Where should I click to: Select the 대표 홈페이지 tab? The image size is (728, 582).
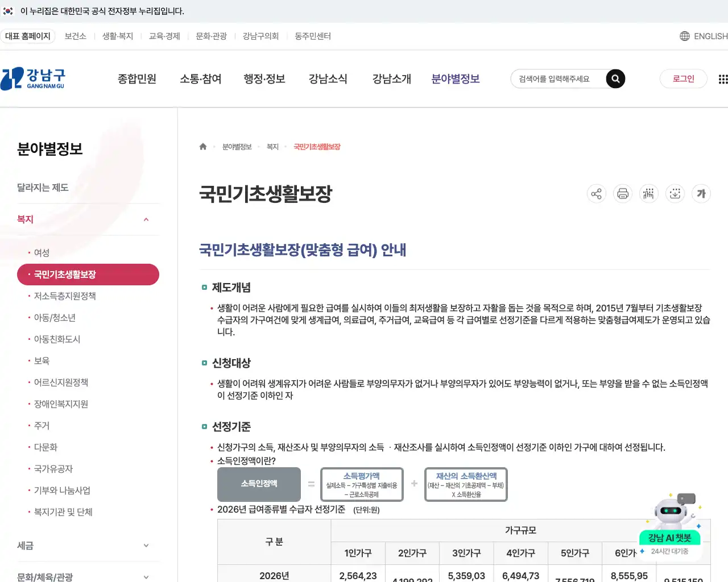(28, 36)
